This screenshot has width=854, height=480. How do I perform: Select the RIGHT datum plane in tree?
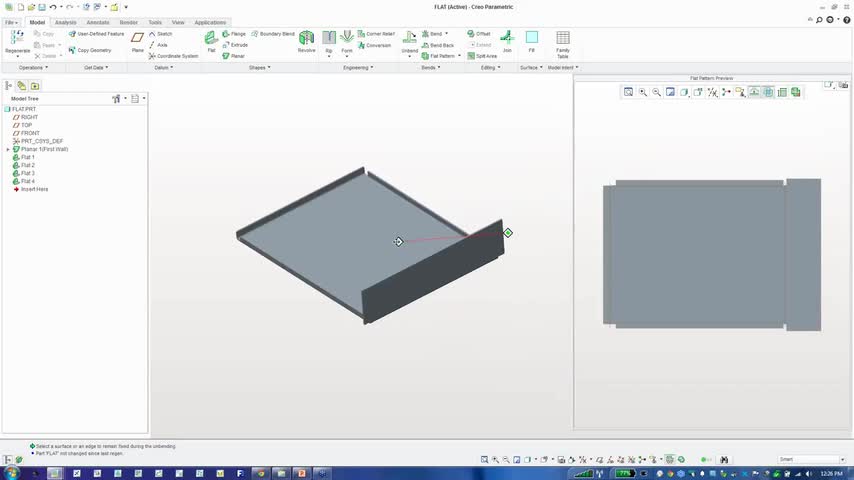[26, 117]
